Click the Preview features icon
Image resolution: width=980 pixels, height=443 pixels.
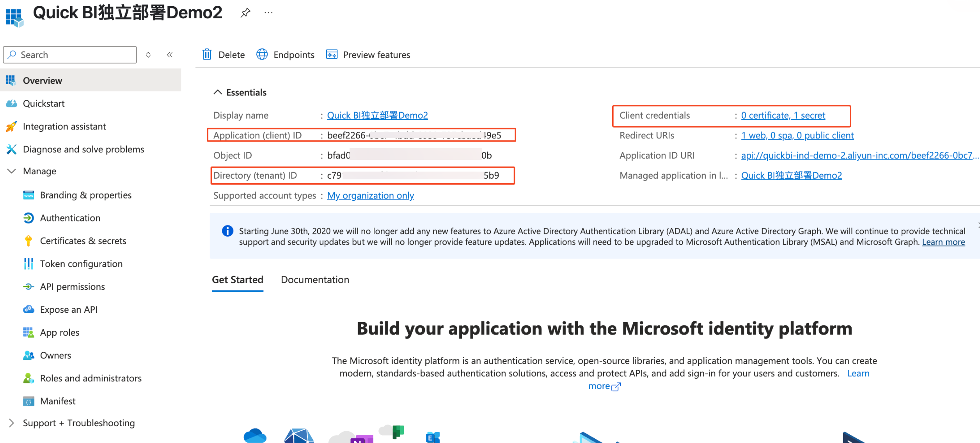[x=332, y=55]
